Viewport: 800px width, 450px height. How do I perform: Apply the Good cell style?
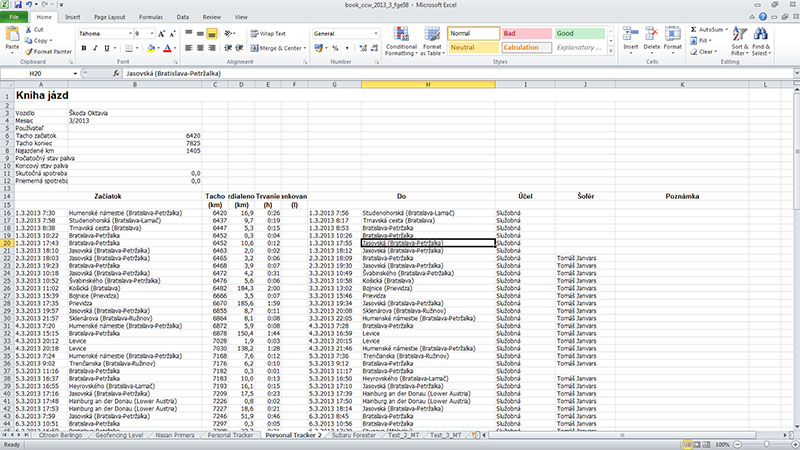click(x=579, y=34)
